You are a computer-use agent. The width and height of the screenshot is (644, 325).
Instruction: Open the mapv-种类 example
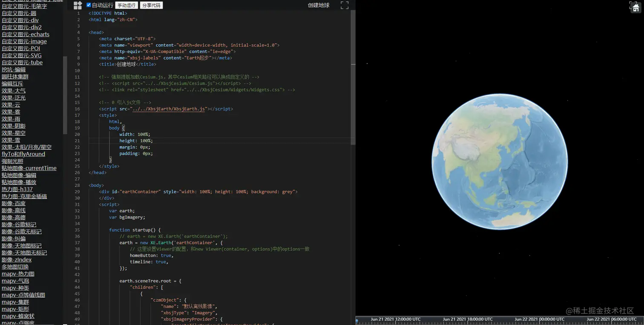[15, 288]
